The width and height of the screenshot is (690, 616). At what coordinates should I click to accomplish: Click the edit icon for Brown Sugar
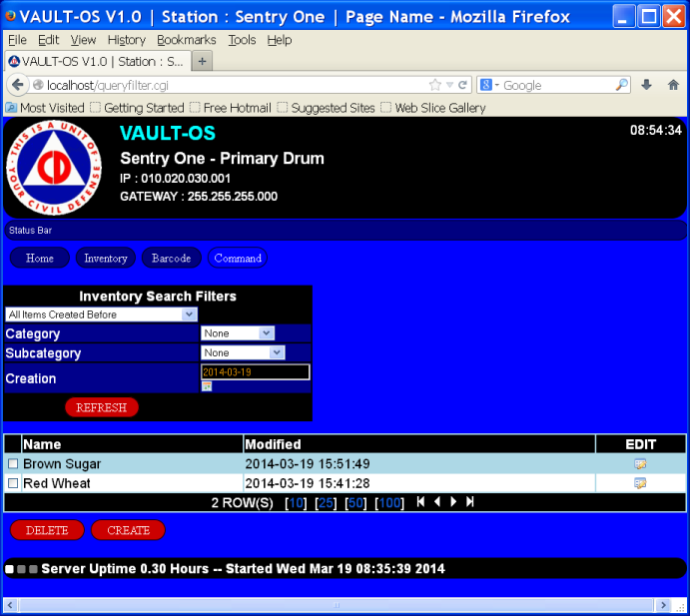[x=640, y=464]
